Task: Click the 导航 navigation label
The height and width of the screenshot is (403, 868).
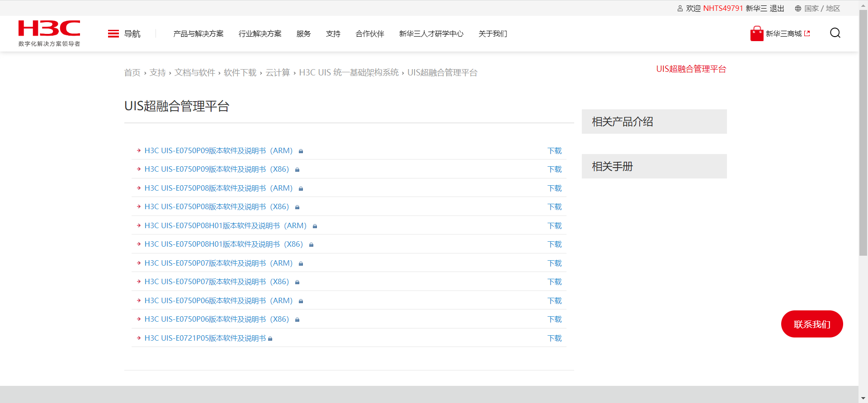Action: tap(132, 34)
